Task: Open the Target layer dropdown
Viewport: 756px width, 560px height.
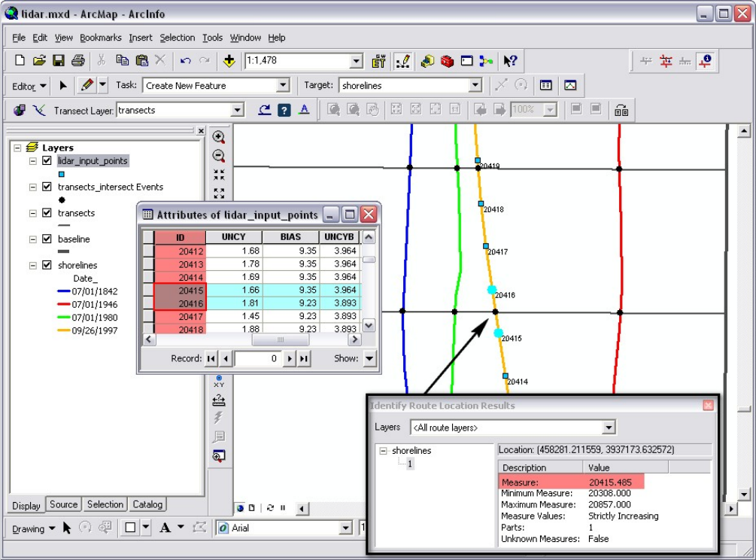Action: (x=475, y=86)
